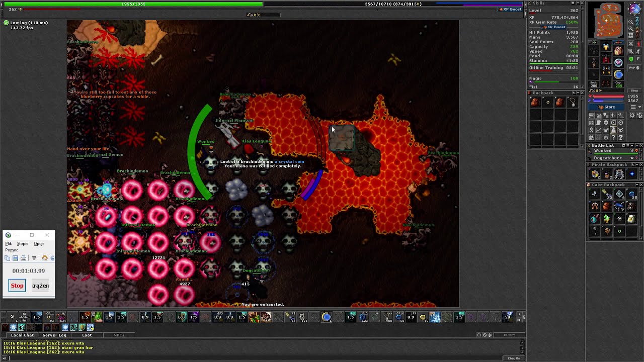Open the Stoper menu in stopwatch
This screenshot has height=362, width=644.
(x=23, y=244)
